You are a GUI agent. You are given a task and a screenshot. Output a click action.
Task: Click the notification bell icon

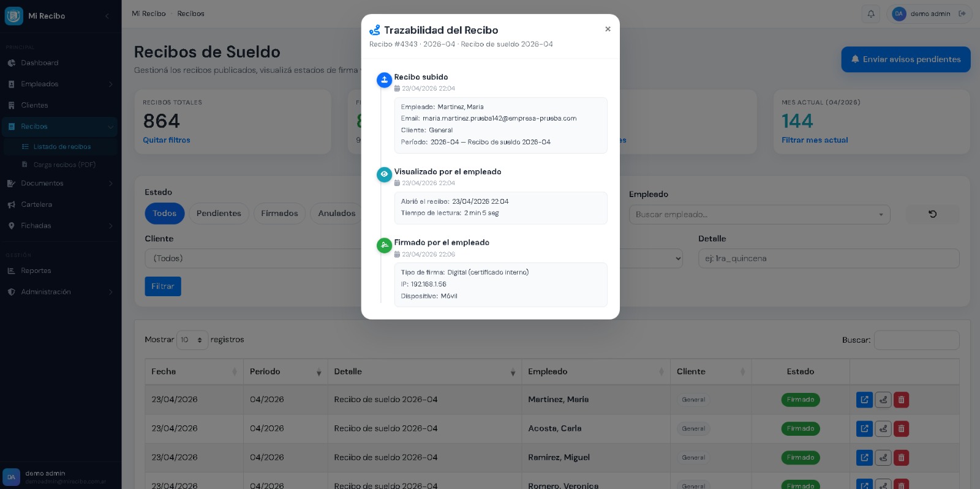[871, 14]
